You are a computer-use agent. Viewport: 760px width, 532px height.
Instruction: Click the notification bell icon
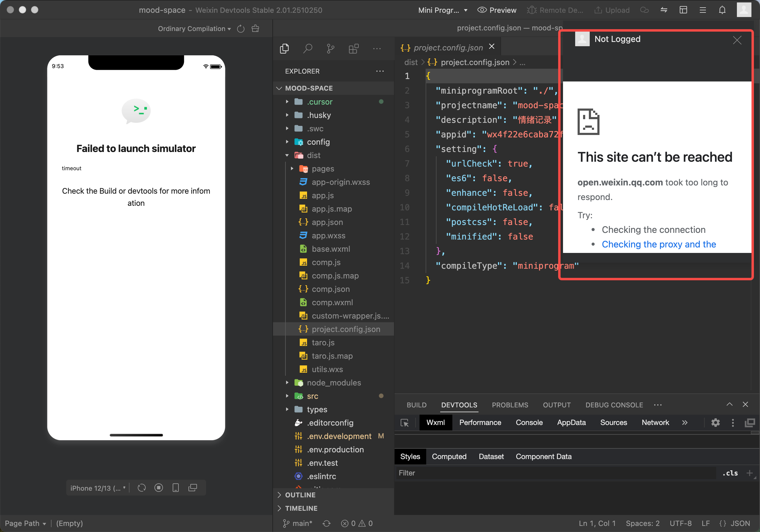pos(722,10)
